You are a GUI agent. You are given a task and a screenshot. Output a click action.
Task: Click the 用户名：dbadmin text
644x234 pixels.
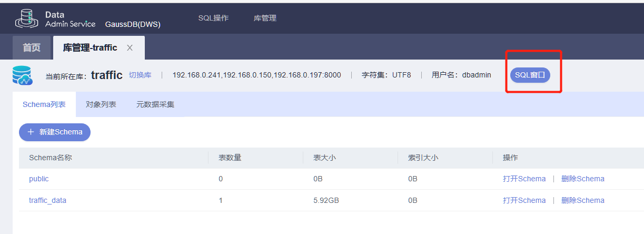(461, 75)
